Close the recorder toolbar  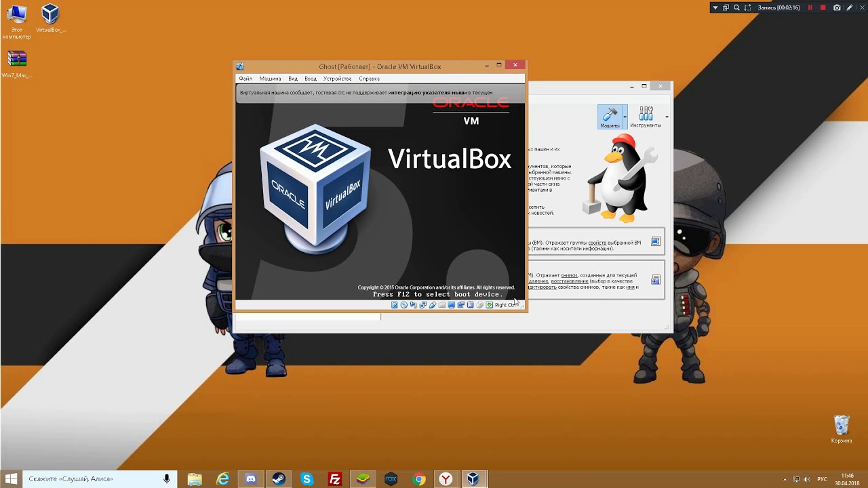point(863,7)
